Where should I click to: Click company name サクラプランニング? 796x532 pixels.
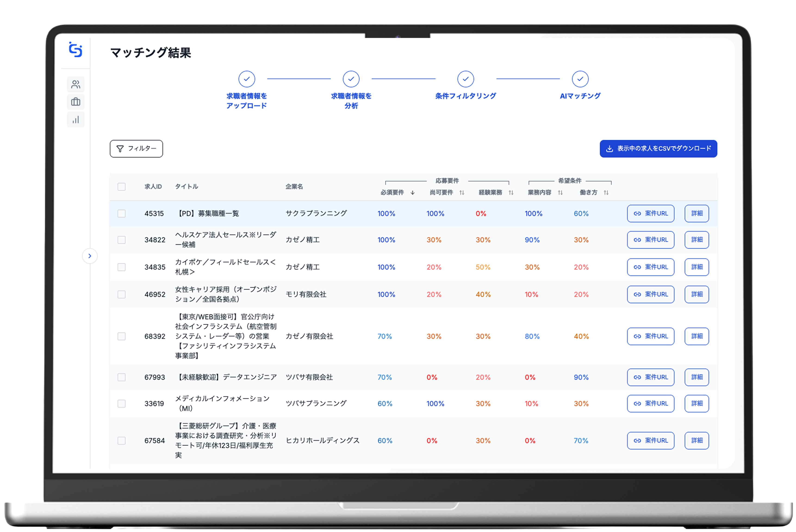pos(316,213)
